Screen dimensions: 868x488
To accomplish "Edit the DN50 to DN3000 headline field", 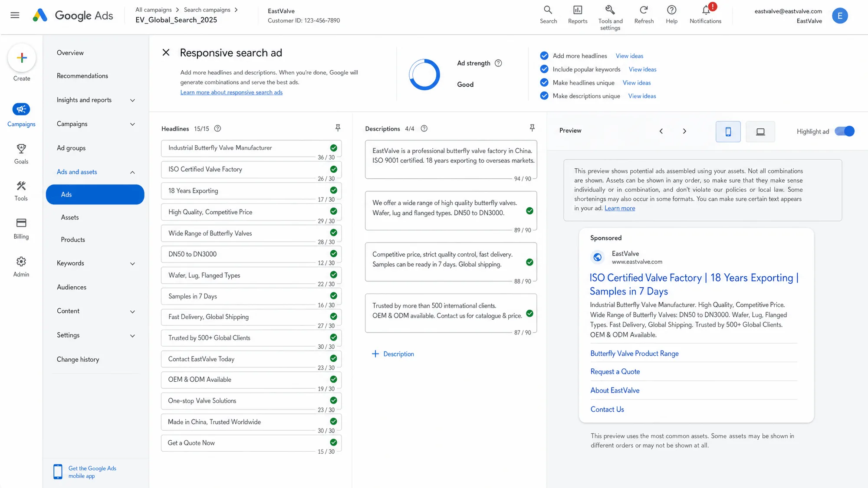I will tap(251, 254).
